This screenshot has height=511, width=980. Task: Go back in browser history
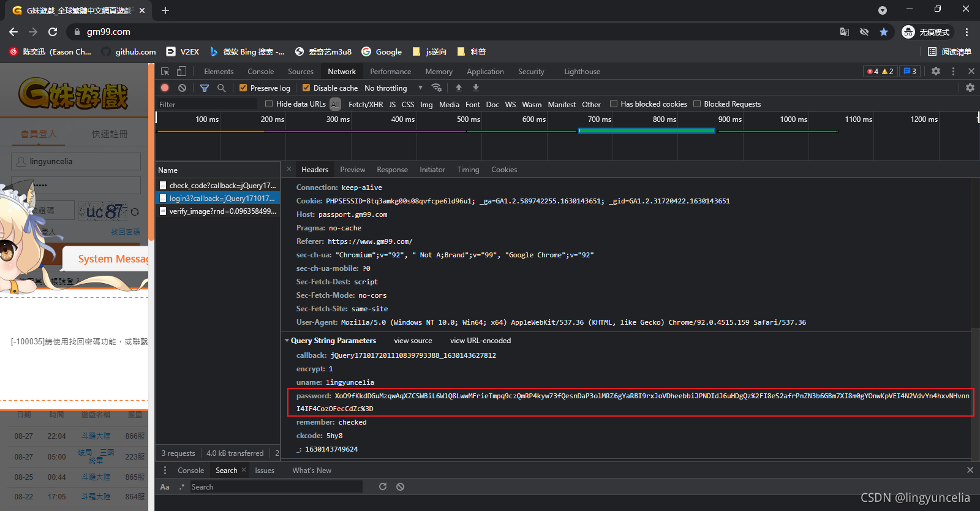pos(13,32)
